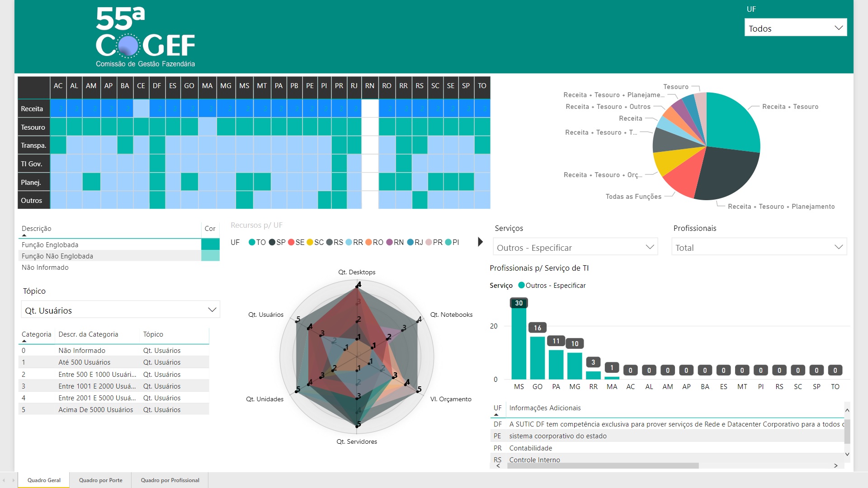Open the Profissionais Total dropdown
868x488 pixels.
[x=759, y=248]
